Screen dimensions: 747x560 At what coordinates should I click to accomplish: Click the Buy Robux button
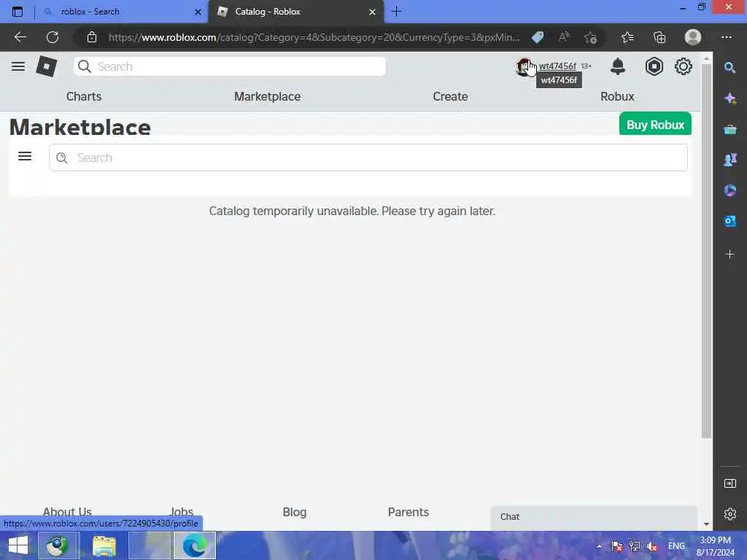click(x=655, y=124)
